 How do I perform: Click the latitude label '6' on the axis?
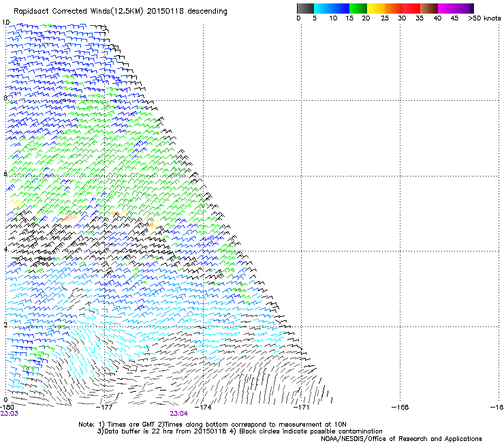pos(5,174)
